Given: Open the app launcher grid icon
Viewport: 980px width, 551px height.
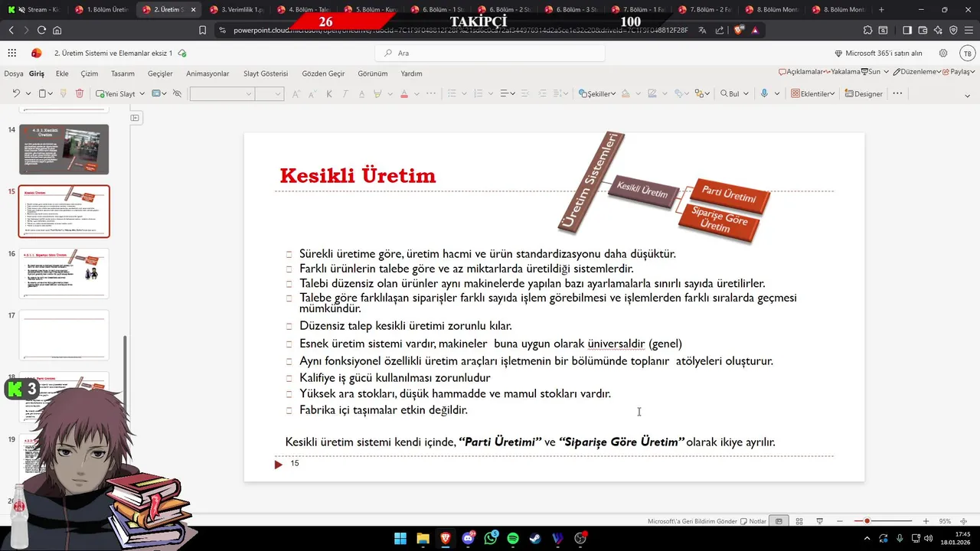Looking at the screenshot, I should click(x=11, y=53).
